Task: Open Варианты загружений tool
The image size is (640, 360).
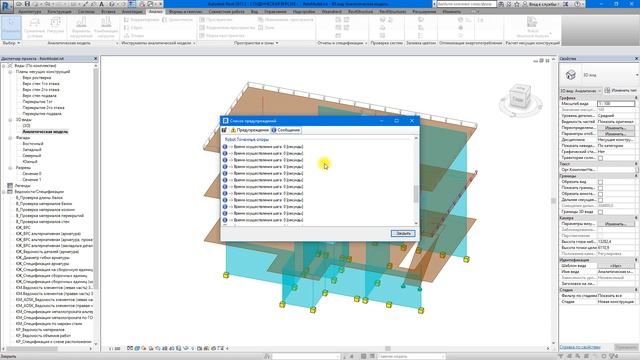Action: pos(81,27)
